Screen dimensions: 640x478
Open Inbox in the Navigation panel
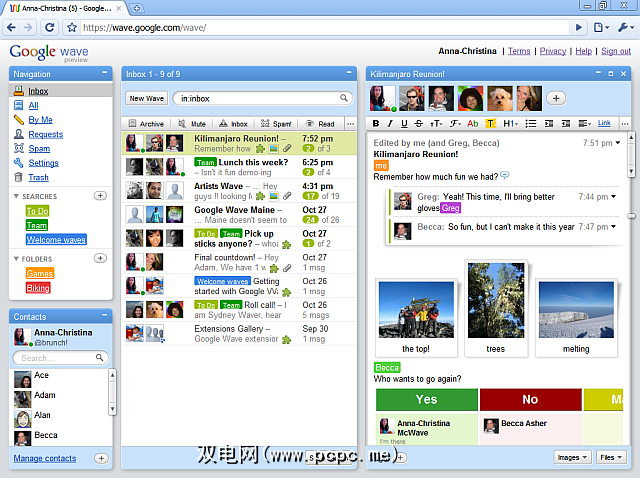(38, 91)
